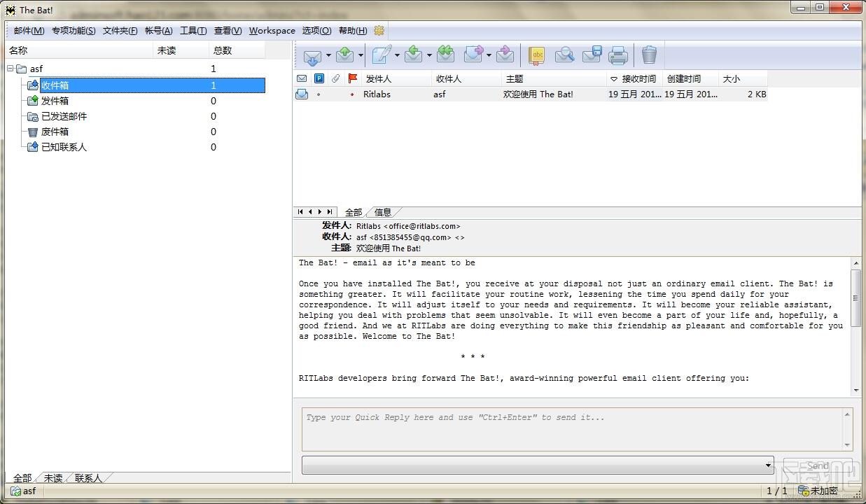Click the first-message navigation arrow

300,212
